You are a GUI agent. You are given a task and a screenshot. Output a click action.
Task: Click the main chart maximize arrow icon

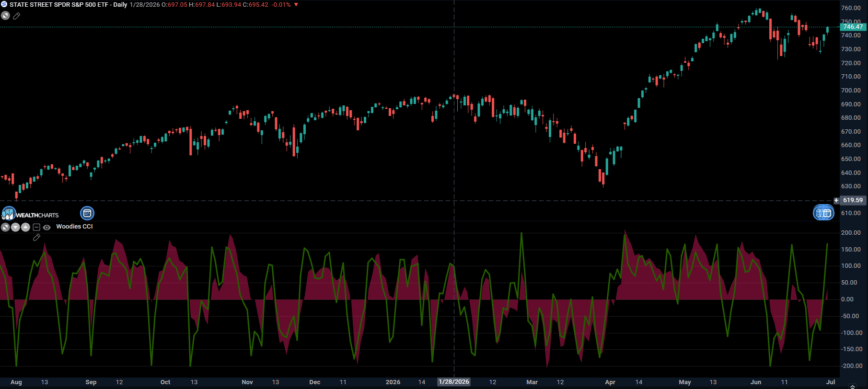tap(5, 15)
